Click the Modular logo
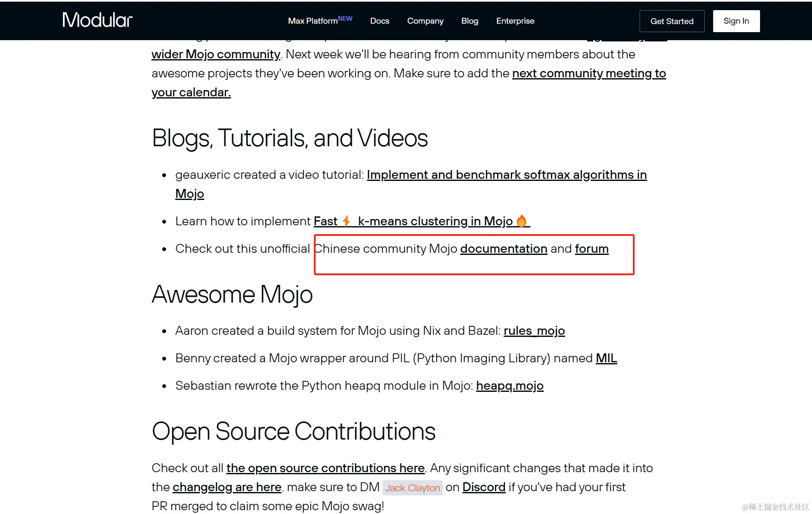 point(97,20)
